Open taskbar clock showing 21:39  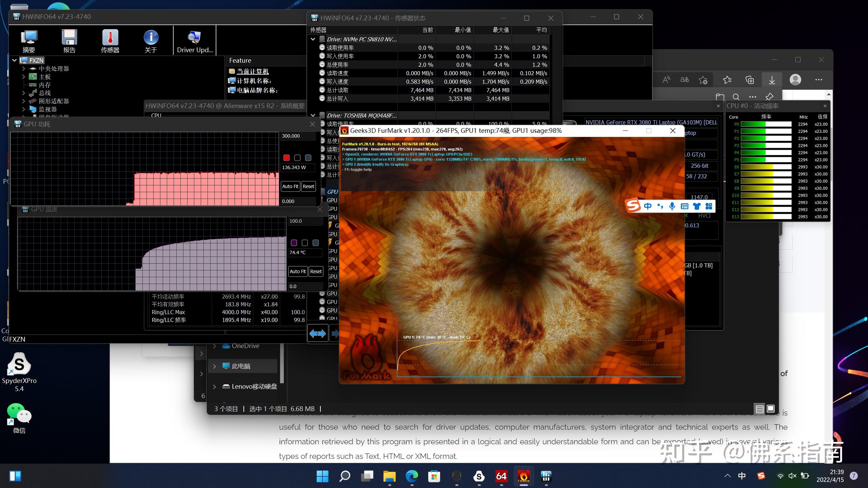(x=830, y=476)
